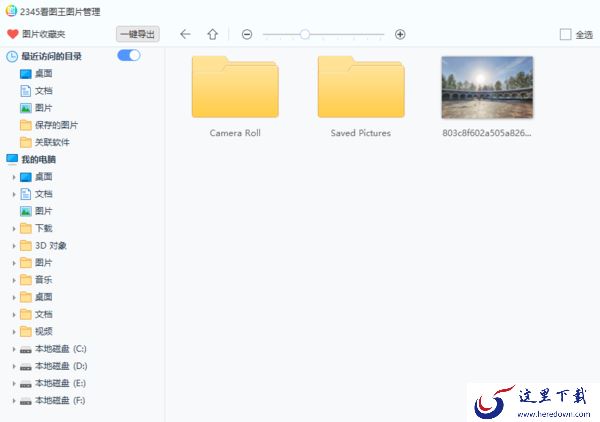
Task: Select the 音乐 folder
Action: pos(36,280)
